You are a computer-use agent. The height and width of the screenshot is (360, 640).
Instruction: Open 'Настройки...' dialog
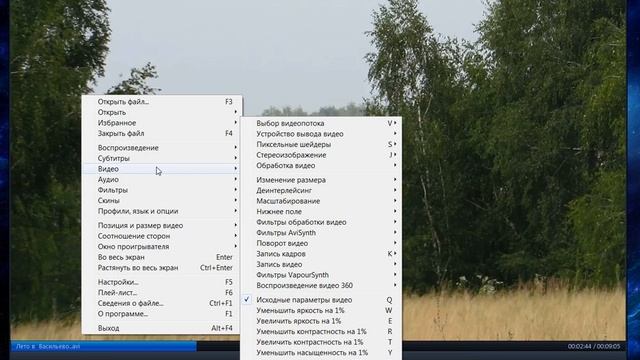pos(162,282)
